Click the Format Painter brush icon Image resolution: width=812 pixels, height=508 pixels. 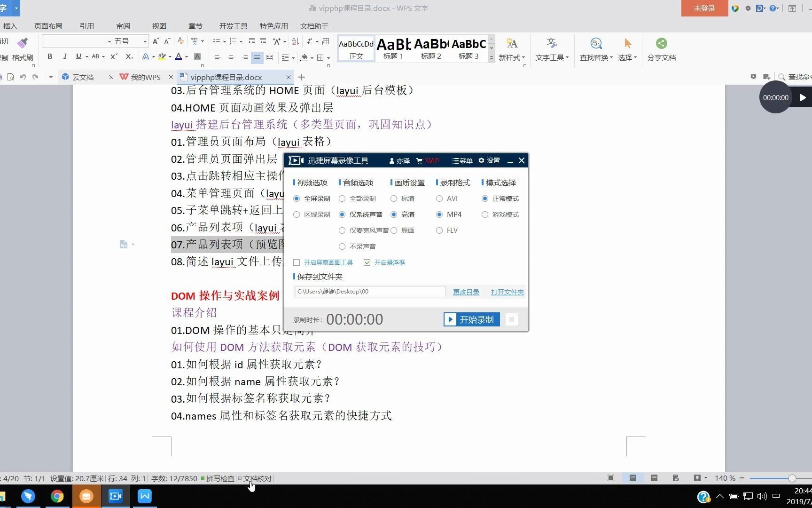click(x=22, y=43)
